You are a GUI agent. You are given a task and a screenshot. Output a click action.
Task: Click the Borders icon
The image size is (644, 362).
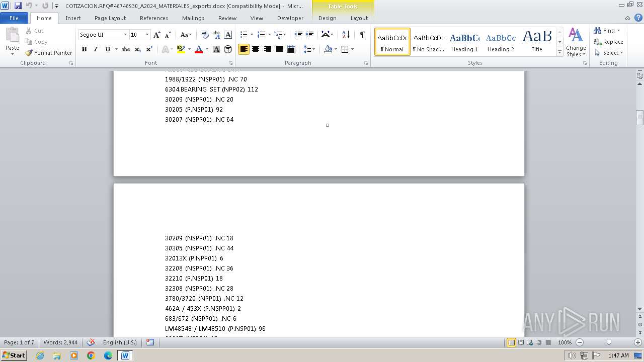345,49
